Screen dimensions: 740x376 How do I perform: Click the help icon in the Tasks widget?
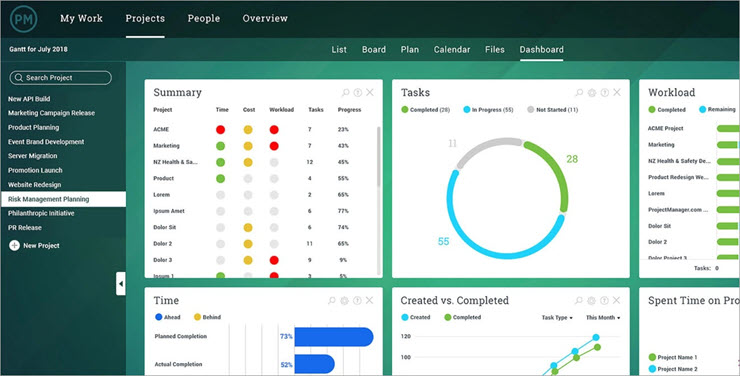click(605, 92)
